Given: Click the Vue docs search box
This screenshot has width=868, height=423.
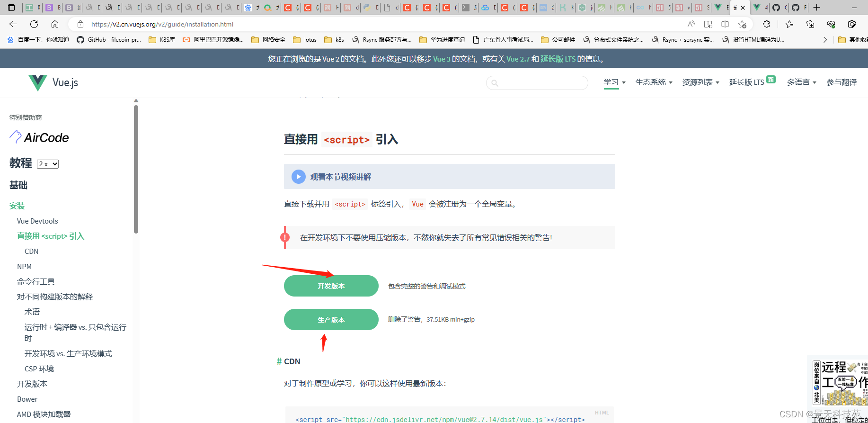Looking at the screenshot, I should [537, 83].
